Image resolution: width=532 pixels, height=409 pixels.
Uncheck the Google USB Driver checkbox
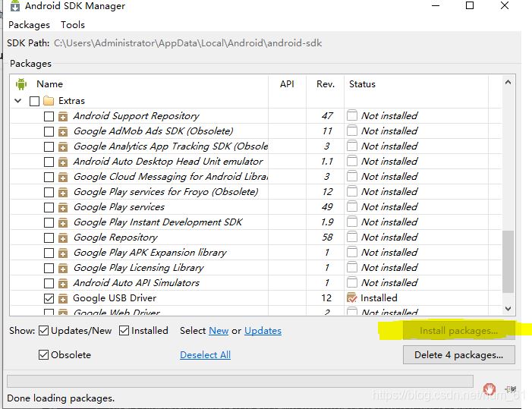49,298
